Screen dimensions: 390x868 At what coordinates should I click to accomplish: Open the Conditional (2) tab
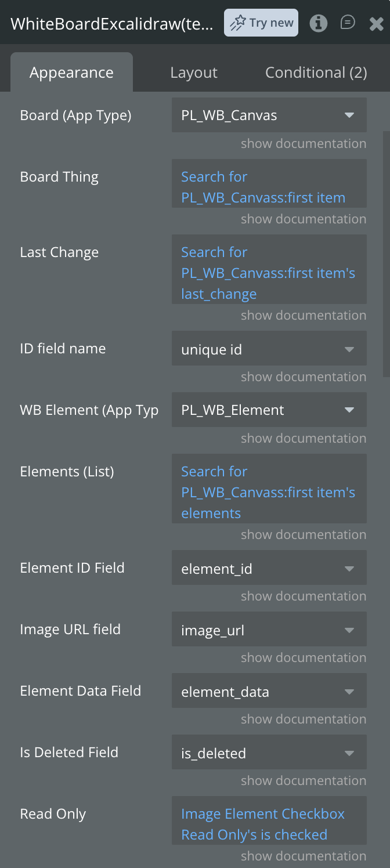[x=316, y=73]
